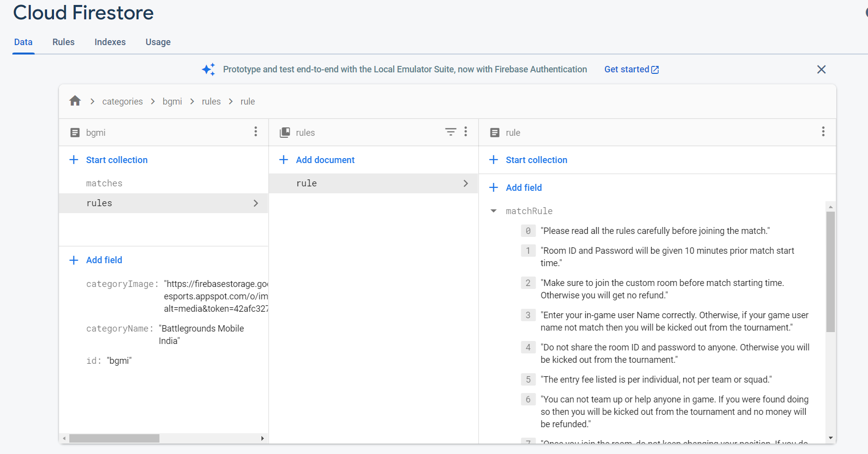Click matchRule item 4 about sharing room ID

pyautogui.click(x=675, y=353)
